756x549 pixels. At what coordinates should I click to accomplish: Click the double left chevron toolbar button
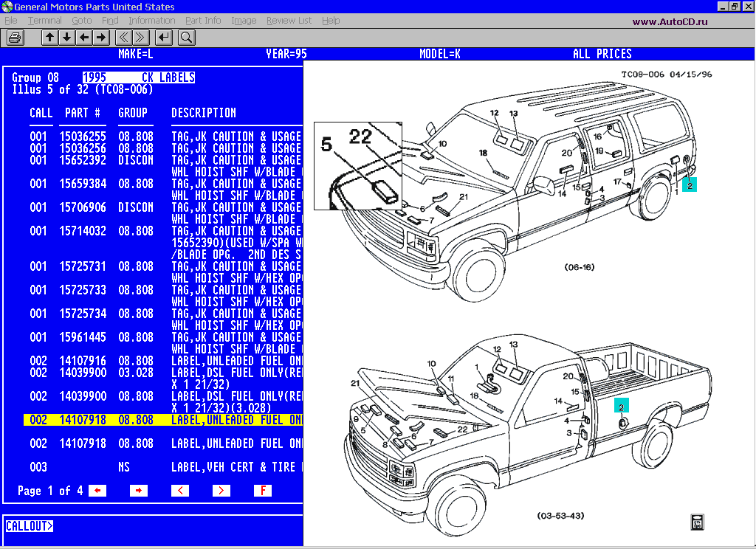pos(123,37)
